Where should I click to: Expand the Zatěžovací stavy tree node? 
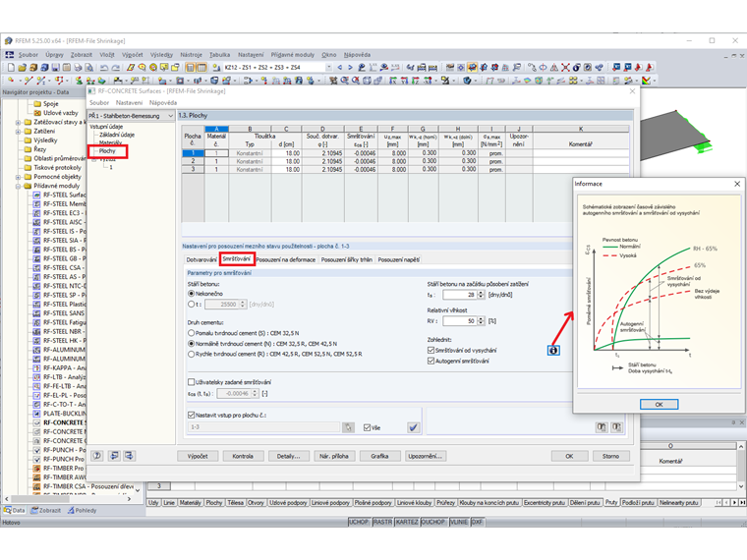(x=18, y=122)
